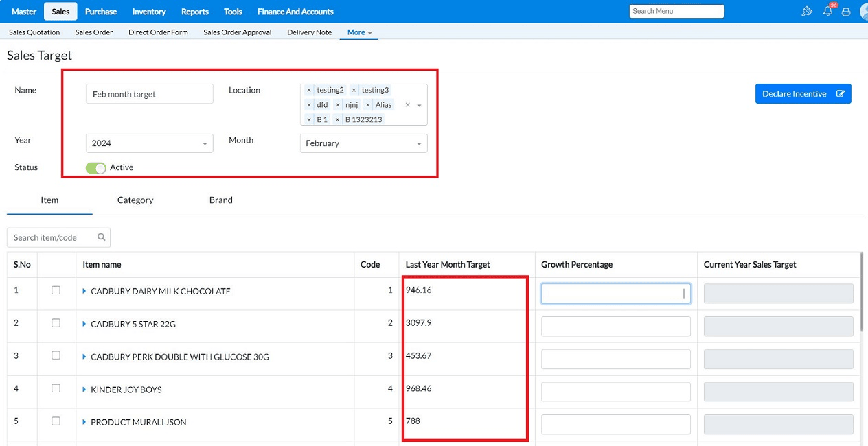Click the 968.46 last year target value

(x=418, y=388)
